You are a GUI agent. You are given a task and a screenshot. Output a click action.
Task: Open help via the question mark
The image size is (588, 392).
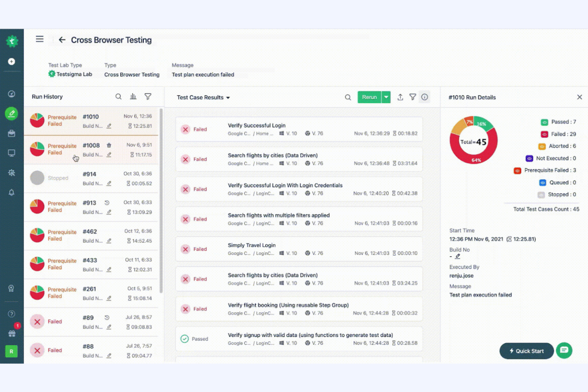coord(12,313)
